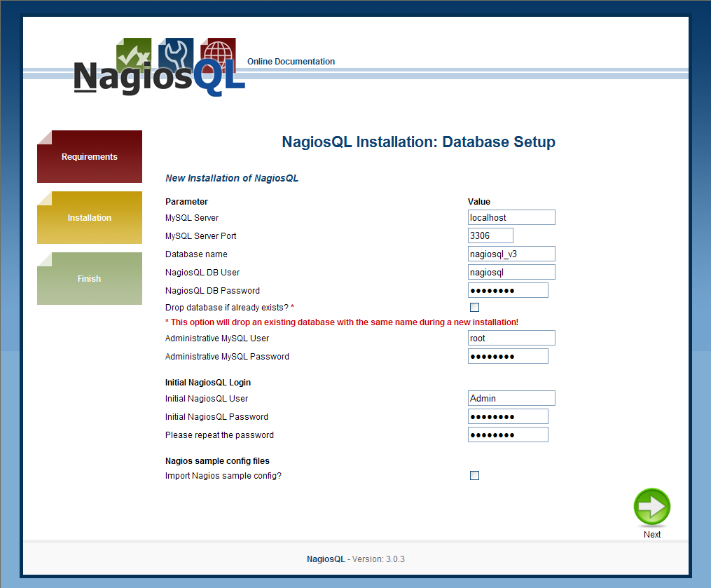Select the Installation step tab

click(x=90, y=218)
